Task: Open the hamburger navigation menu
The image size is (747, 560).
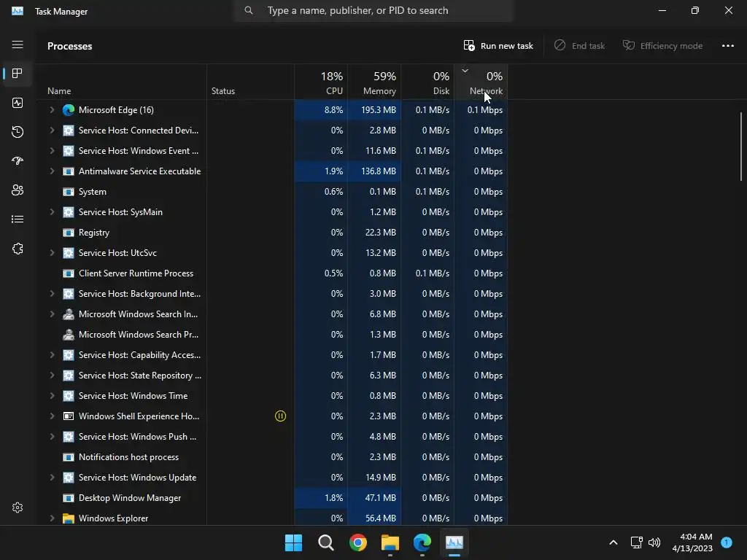Action: point(18,44)
